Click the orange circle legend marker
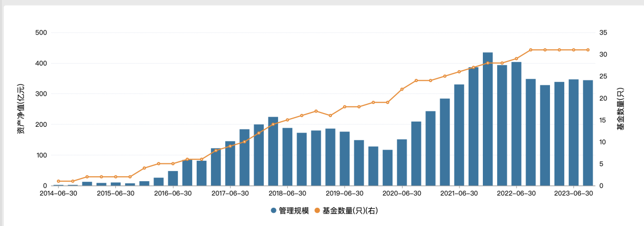 click(x=318, y=211)
